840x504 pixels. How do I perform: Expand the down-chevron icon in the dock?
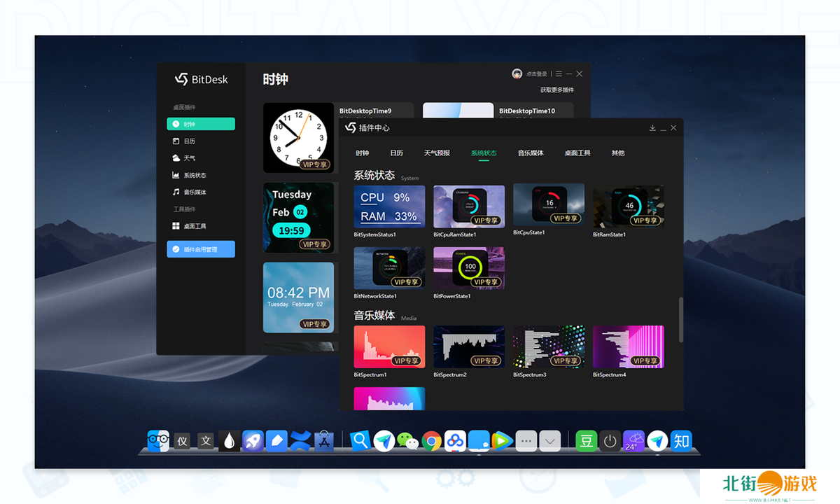[x=550, y=440]
